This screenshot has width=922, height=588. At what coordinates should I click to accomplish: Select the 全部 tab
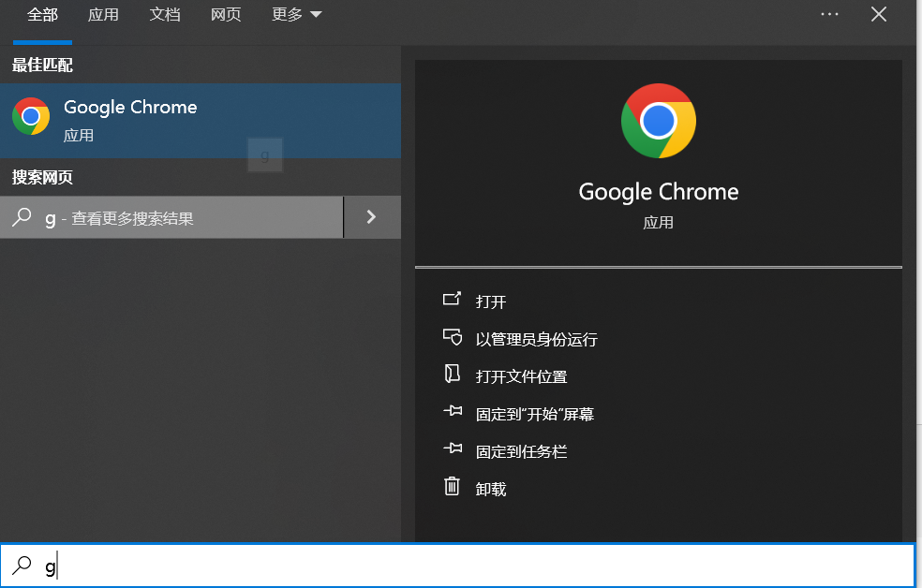[x=41, y=15]
